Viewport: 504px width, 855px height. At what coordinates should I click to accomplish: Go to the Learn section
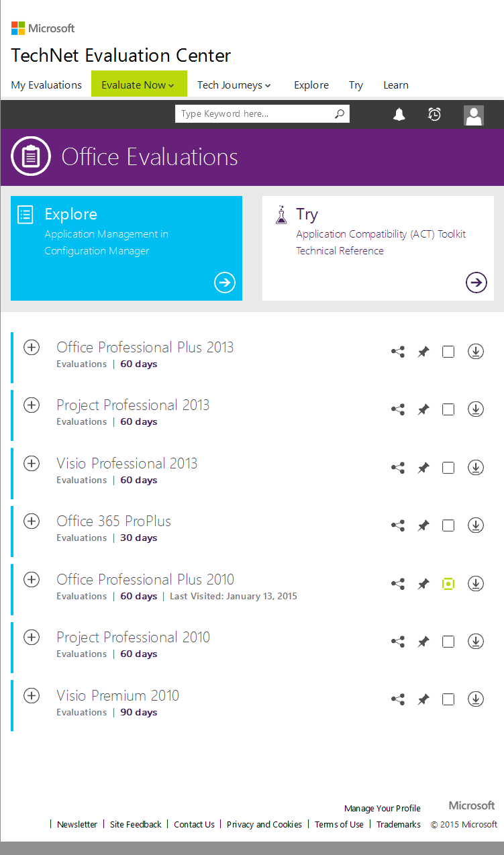point(396,85)
